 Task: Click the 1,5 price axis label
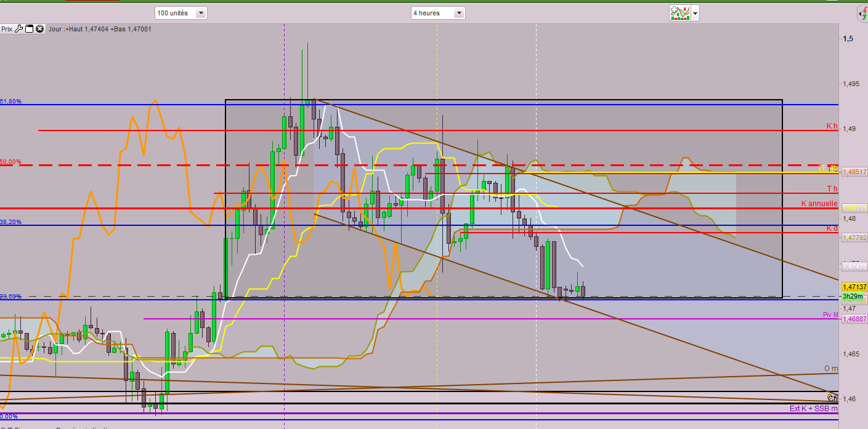coord(848,39)
